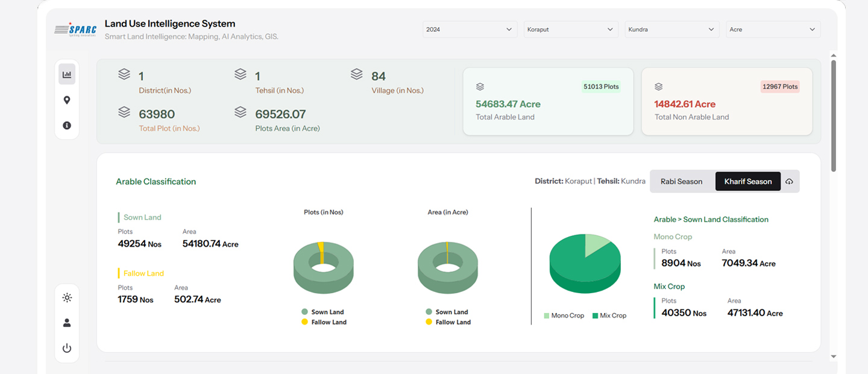Switch to Rabi Season tab

coord(681,182)
